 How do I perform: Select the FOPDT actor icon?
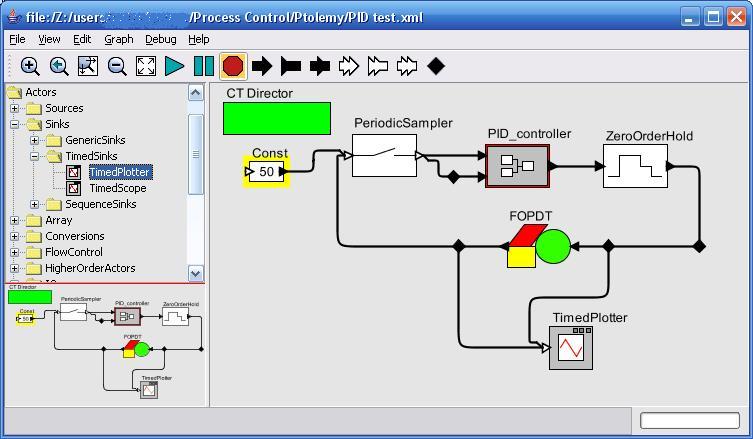[x=538, y=246]
